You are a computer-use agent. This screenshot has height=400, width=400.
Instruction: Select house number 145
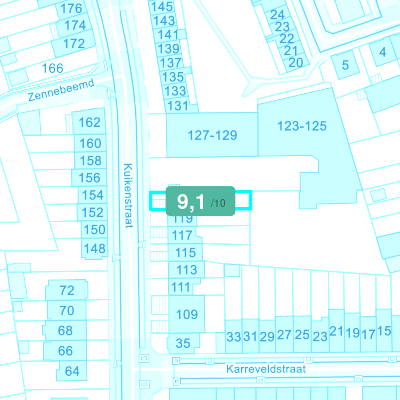tap(162, 6)
